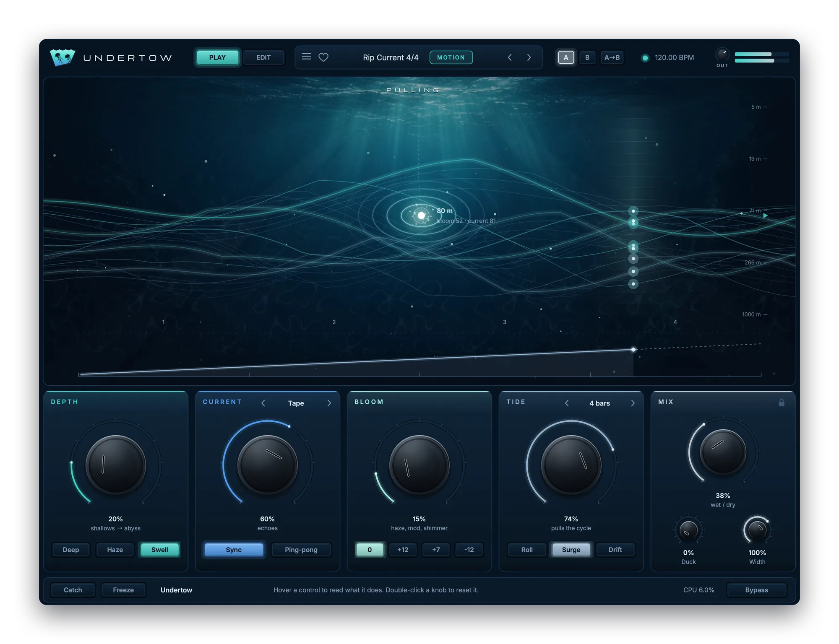Enable Haze mode in Depth panel
The height and width of the screenshot is (644, 839).
115,550
